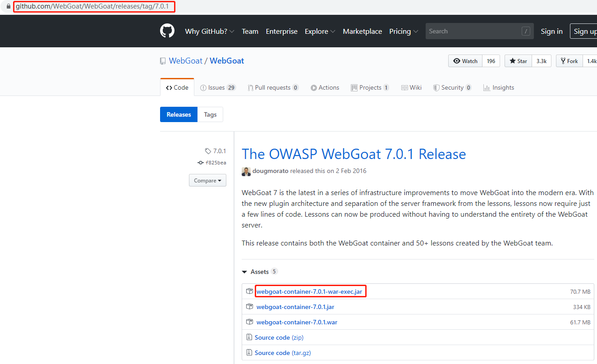The image size is (597, 364).
Task: Click the Star button
Action: [518, 61]
